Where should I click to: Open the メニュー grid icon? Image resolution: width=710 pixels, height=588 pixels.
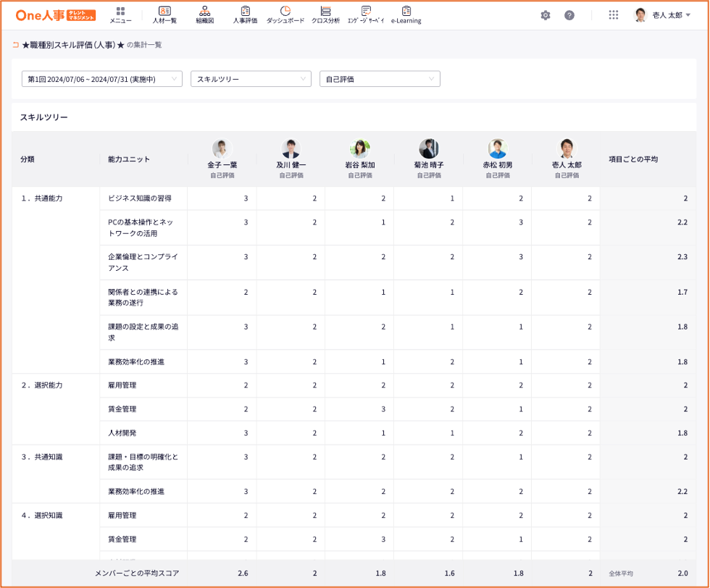pyautogui.click(x=120, y=15)
